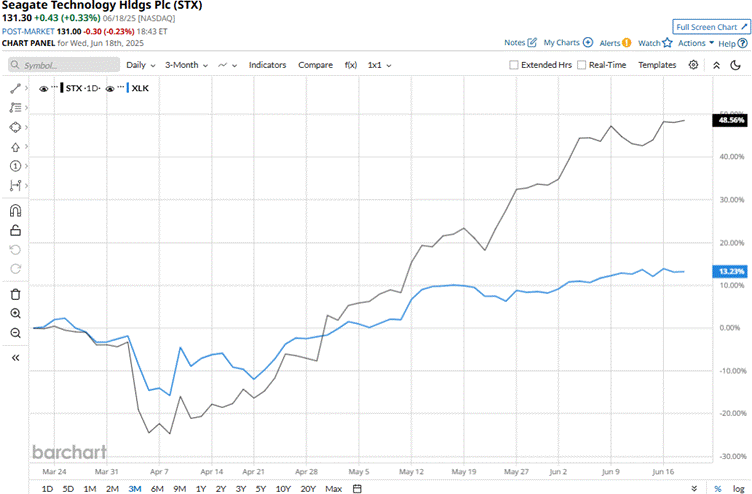The height and width of the screenshot is (494, 752).
Task: Switch scale to log mode
Action: pyautogui.click(x=739, y=489)
